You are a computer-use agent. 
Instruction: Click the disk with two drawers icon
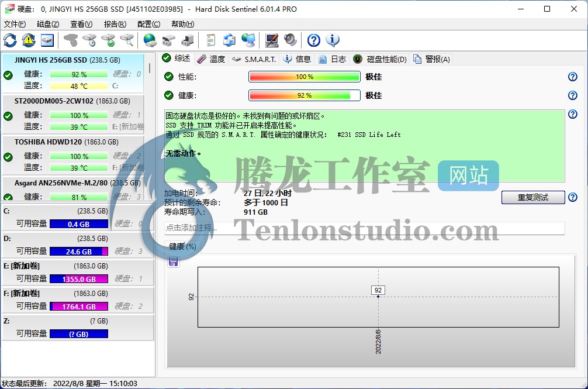click(169, 40)
